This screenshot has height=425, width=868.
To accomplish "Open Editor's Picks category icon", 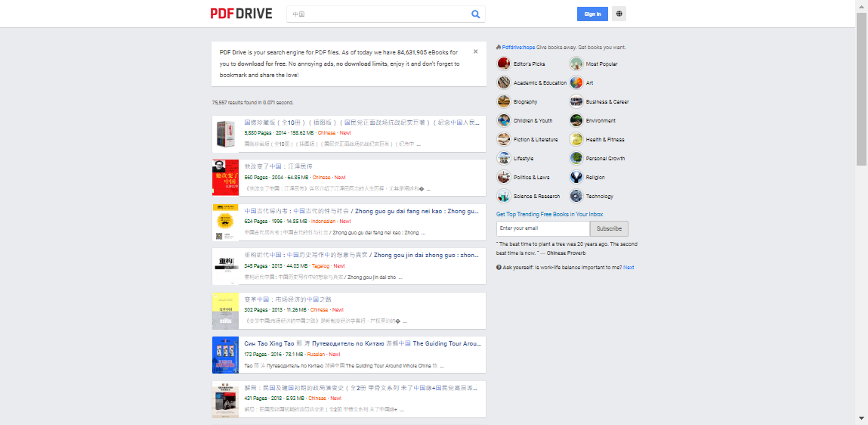I will click(504, 64).
